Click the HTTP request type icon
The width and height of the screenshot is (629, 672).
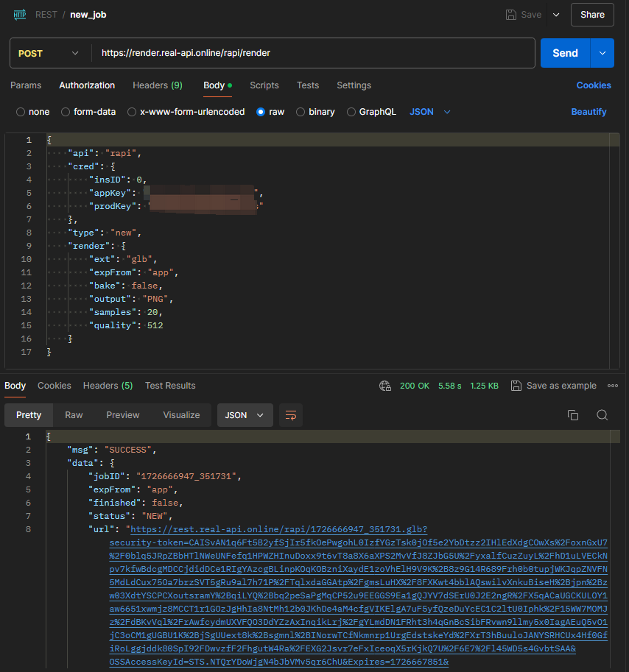(20, 15)
